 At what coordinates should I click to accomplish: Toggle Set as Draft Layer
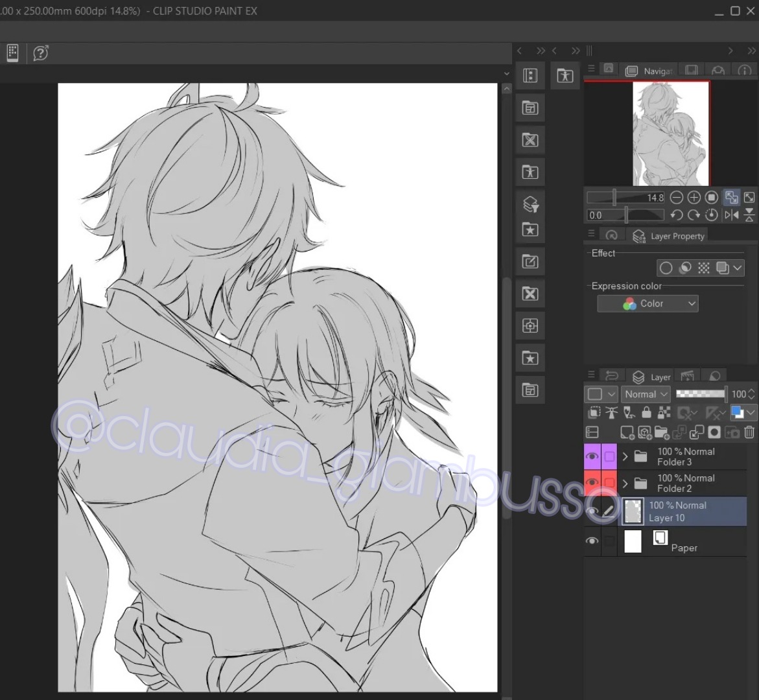pos(629,412)
